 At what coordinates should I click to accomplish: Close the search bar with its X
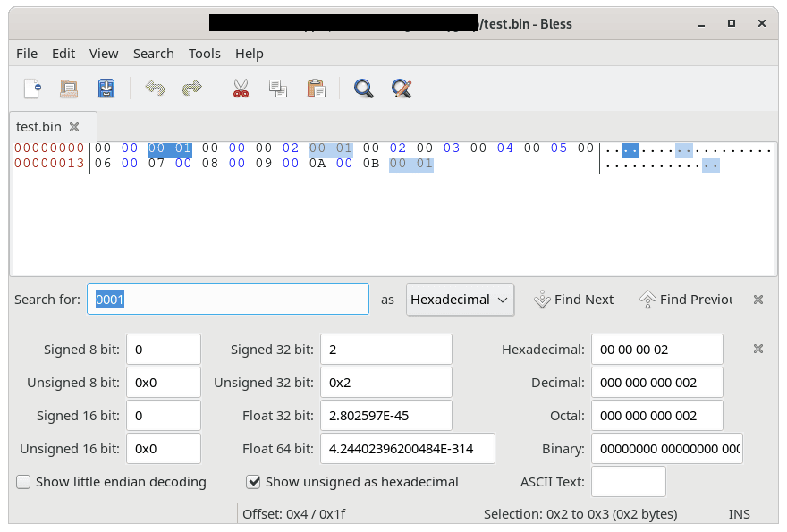click(758, 300)
